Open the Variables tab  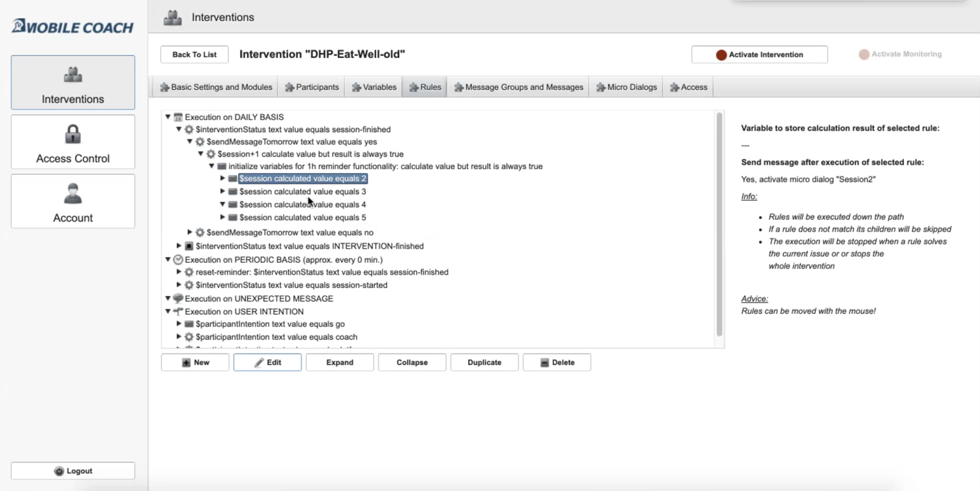pyautogui.click(x=374, y=87)
